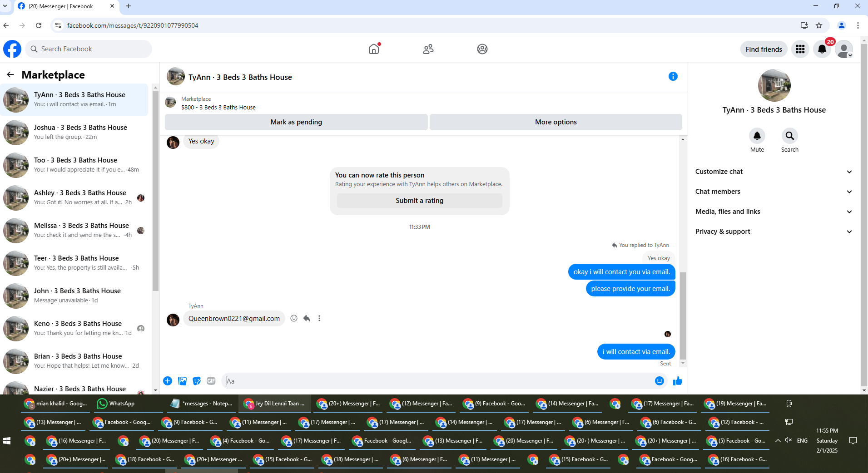
Task: Open the Windows notification center icon
Action: point(853,440)
